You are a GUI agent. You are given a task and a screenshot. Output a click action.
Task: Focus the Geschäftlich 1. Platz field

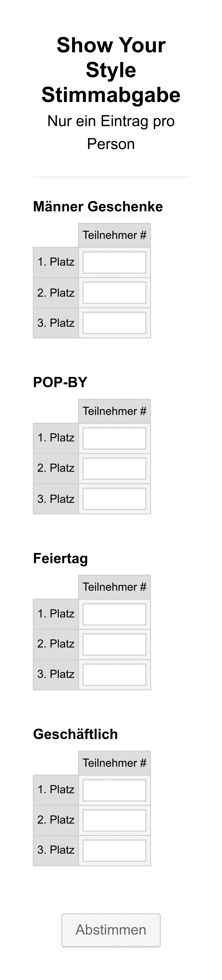[x=114, y=790]
